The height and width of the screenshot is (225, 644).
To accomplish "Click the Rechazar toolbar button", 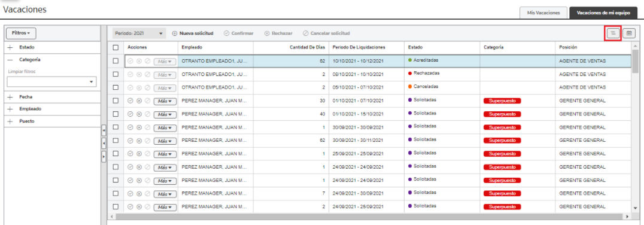I will click(278, 34).
